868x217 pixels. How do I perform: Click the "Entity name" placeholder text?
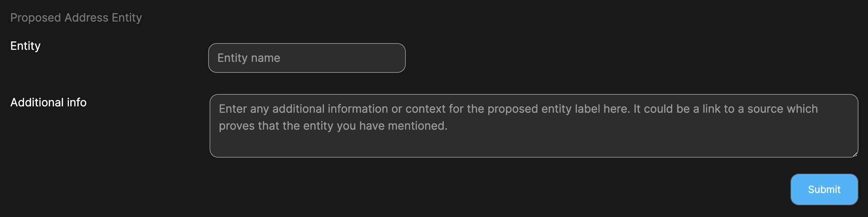(249, 58)
